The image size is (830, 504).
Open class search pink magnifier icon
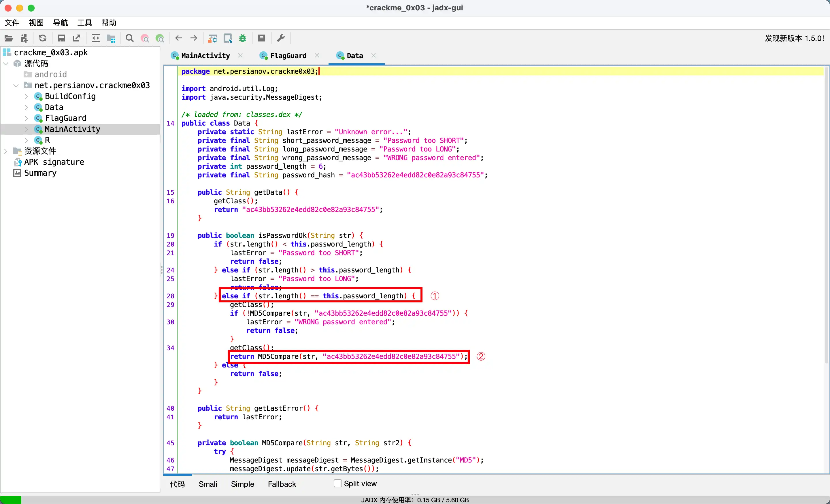pos(145,38)
